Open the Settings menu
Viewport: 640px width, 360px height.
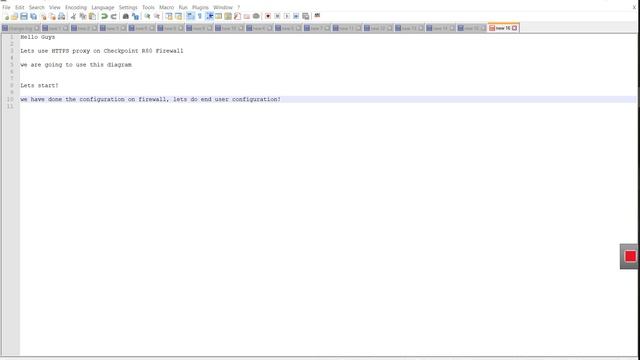tap(128, 7)
